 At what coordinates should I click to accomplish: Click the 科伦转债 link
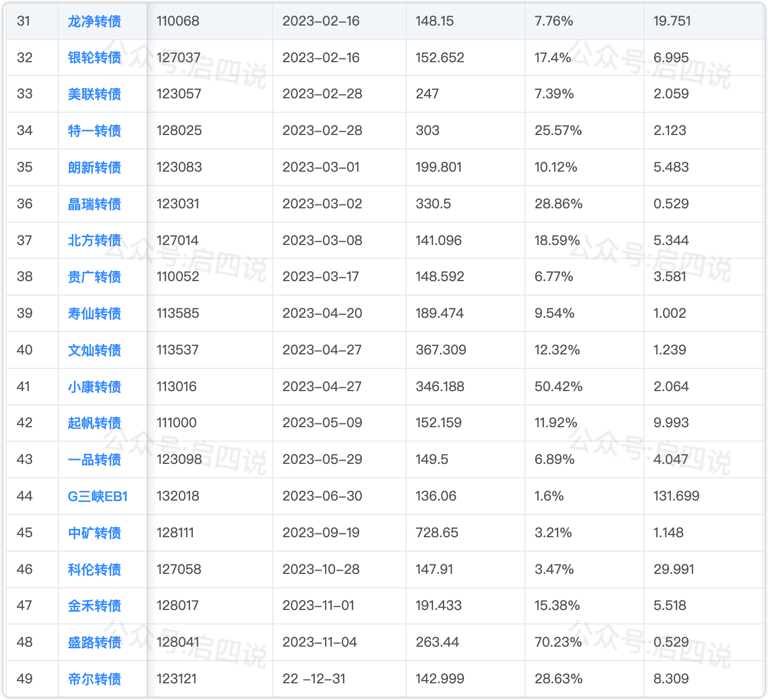click(x=94, y=569)
